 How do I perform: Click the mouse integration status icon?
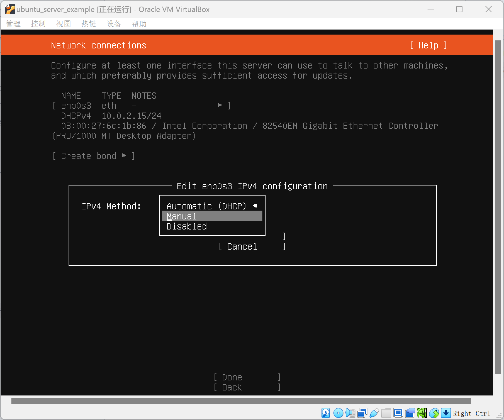[434, 413]
